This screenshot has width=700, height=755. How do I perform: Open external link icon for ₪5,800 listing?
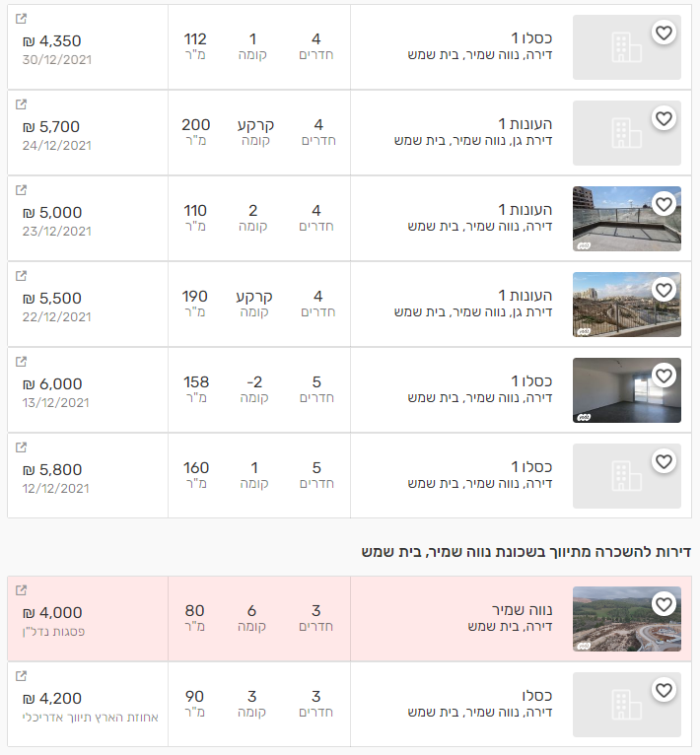coord(22,447)
